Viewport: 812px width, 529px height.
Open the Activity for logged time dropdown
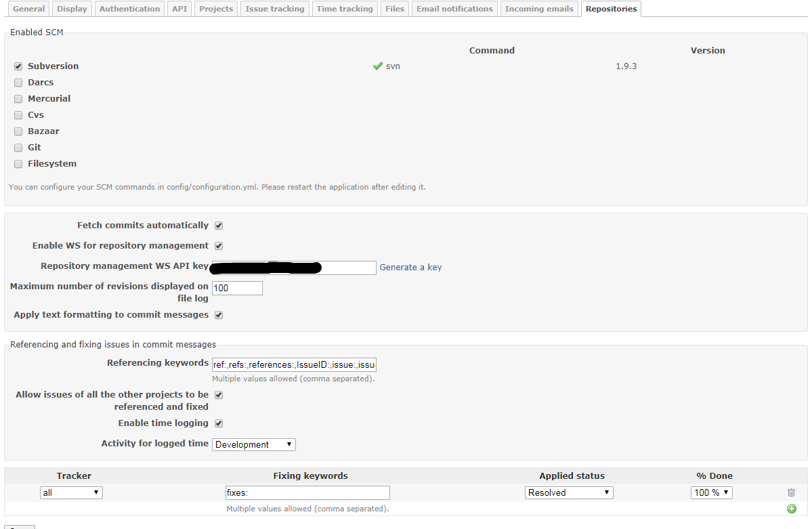coord(254,445)
